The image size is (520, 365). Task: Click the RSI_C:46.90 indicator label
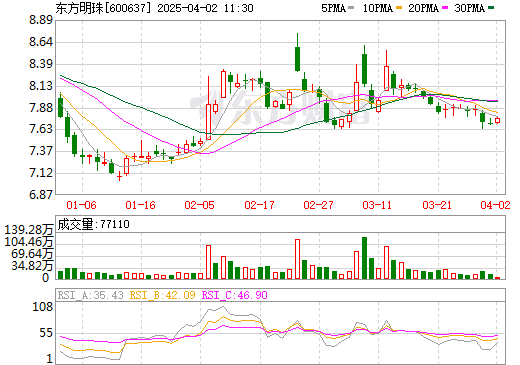click(235, 295)
